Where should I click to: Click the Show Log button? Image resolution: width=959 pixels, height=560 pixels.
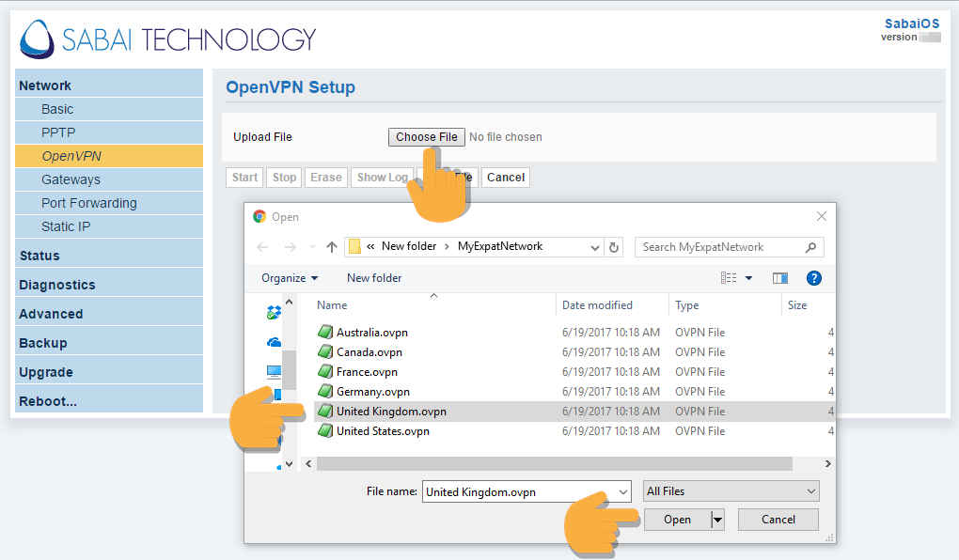pyautogui.click(x=383, y=178)
